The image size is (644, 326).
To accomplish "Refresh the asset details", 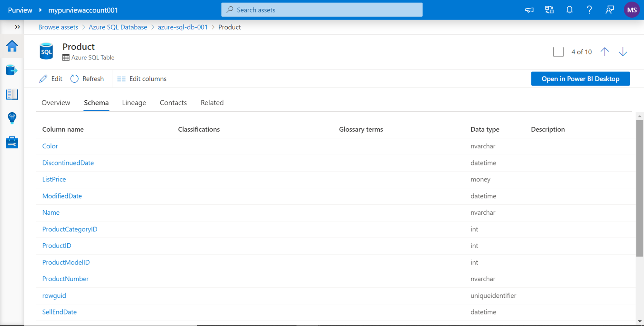I will 87,79.
